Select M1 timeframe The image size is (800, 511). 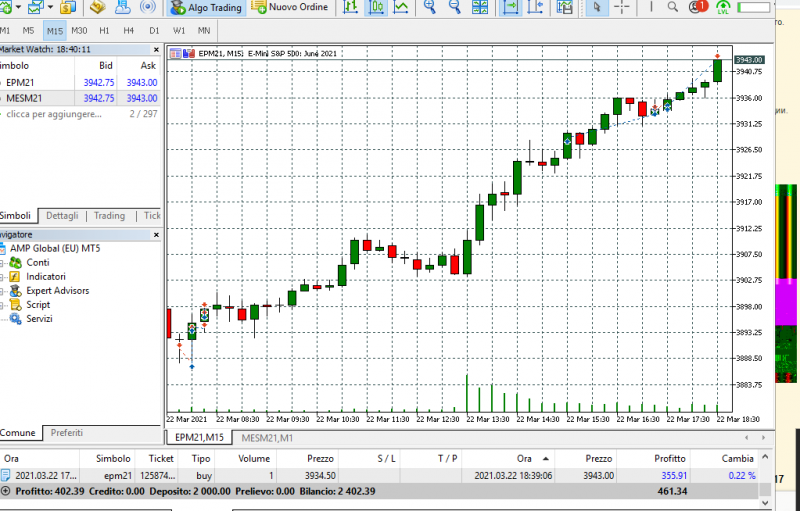click(5, 31)
